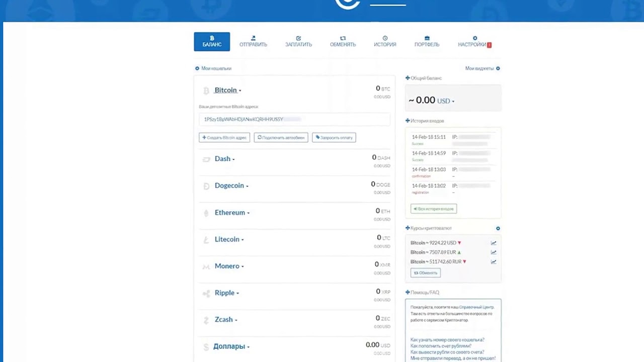Click the Создать Bitcoin адрес button

point(224,138)
